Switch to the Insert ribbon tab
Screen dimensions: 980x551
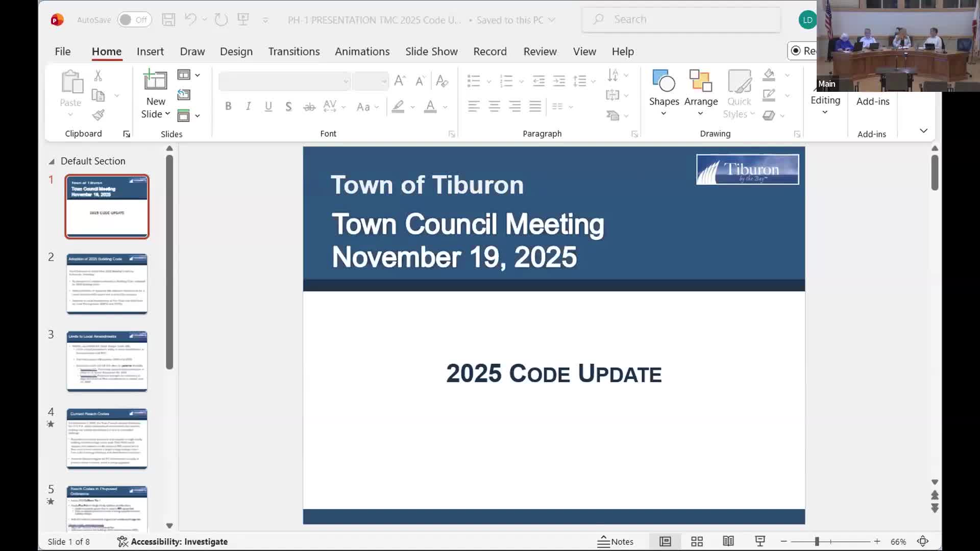150,51
